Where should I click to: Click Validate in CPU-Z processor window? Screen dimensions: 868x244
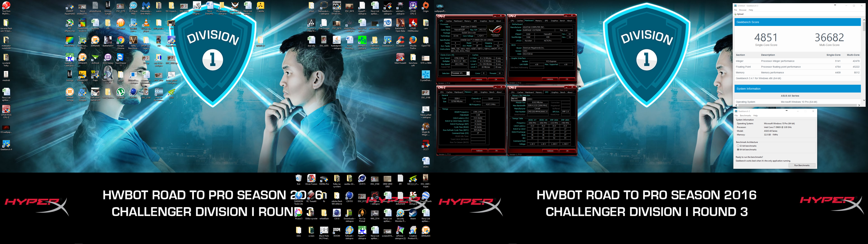[x=478, y=79]
